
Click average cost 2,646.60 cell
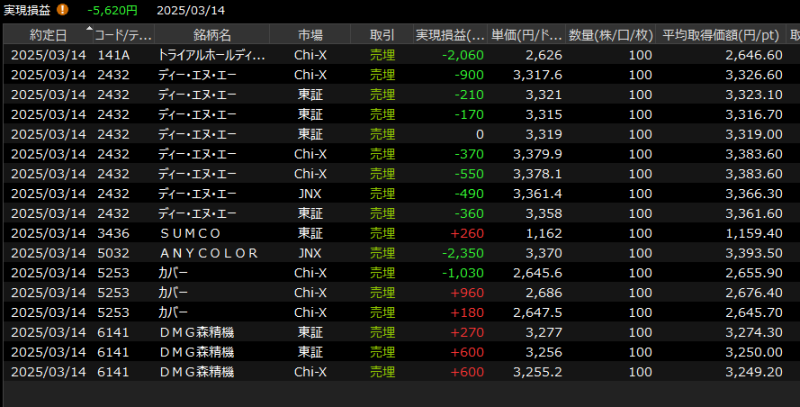[x=754, y=55]
